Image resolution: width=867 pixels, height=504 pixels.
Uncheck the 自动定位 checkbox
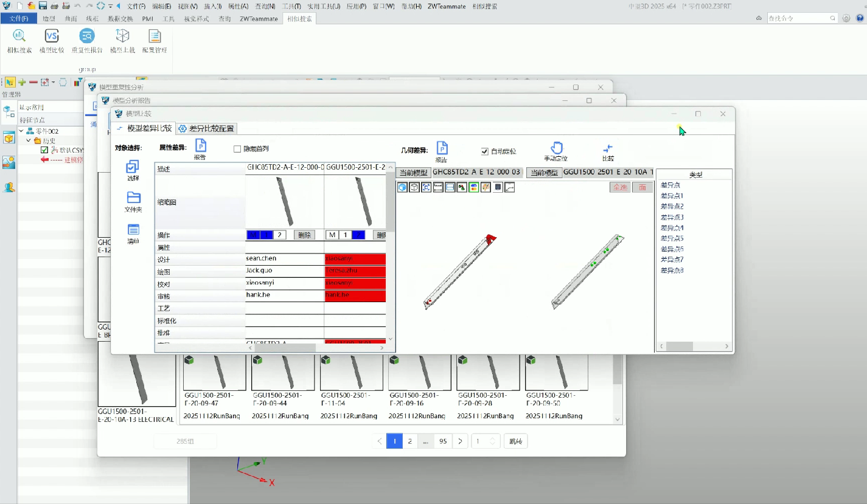(x=485, y=151)
